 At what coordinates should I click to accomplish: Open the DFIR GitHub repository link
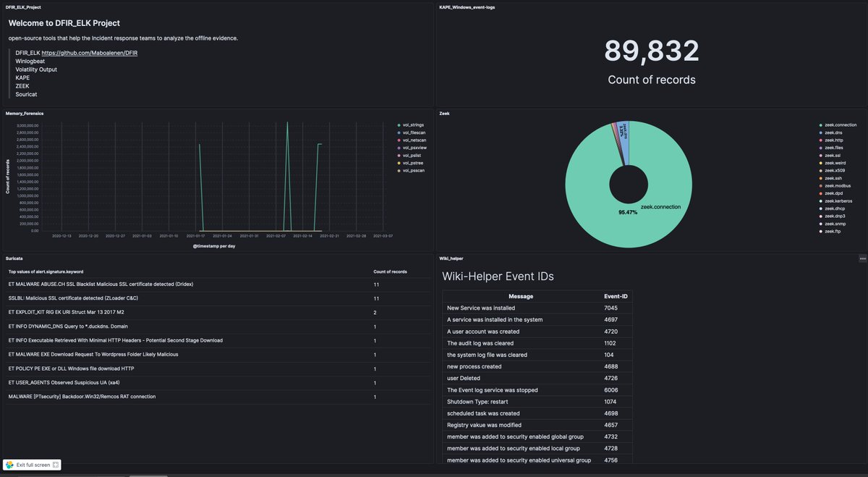(x=89, y=53)
